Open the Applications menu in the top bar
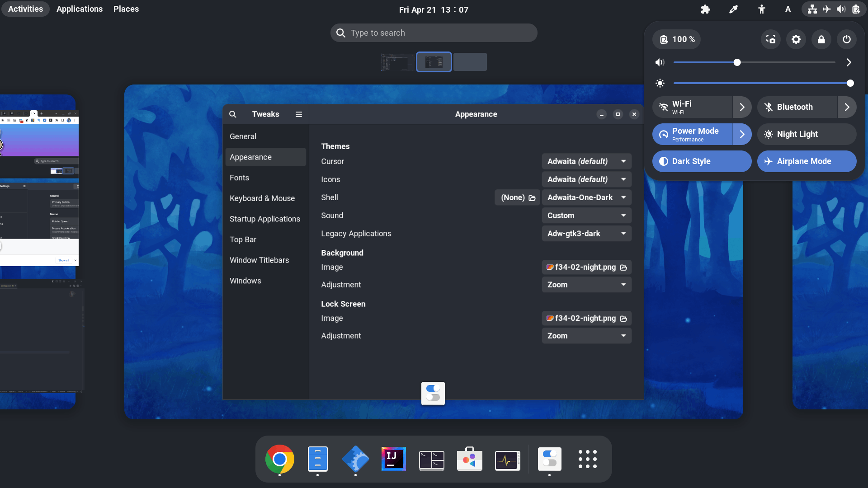Viewport: 868px width, 488px height. (79, 9)
